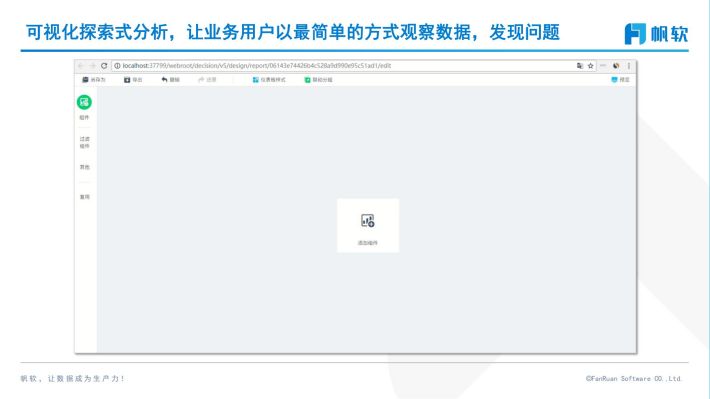Bookmark the page with the star icon
710x399 pixels.
[590, 66]
